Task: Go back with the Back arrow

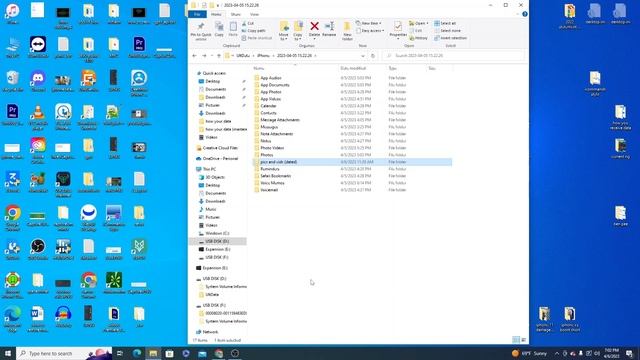Action: point(194,56)
